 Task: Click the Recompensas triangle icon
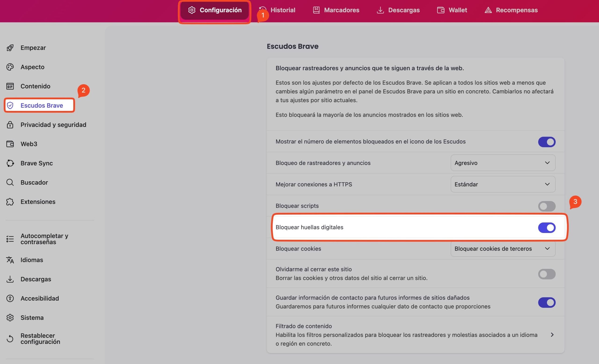click(x=488, y=10)
